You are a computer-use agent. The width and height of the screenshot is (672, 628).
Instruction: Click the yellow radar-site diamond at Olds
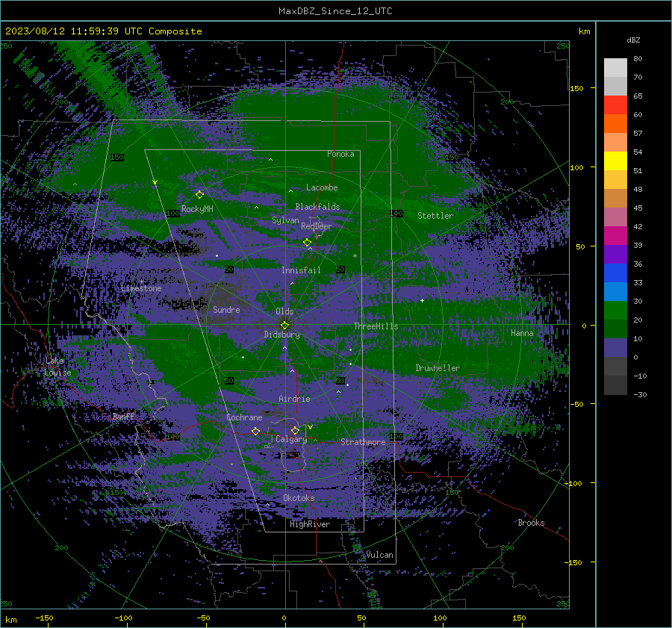(x=284, y=326)
